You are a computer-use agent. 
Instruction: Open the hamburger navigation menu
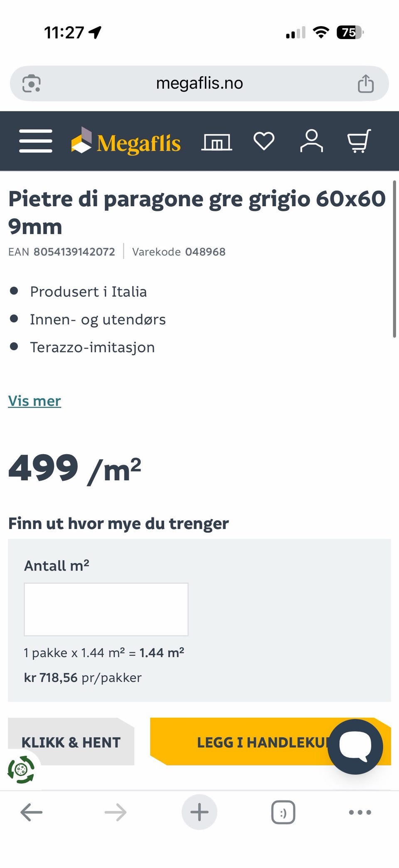[36, 141]
